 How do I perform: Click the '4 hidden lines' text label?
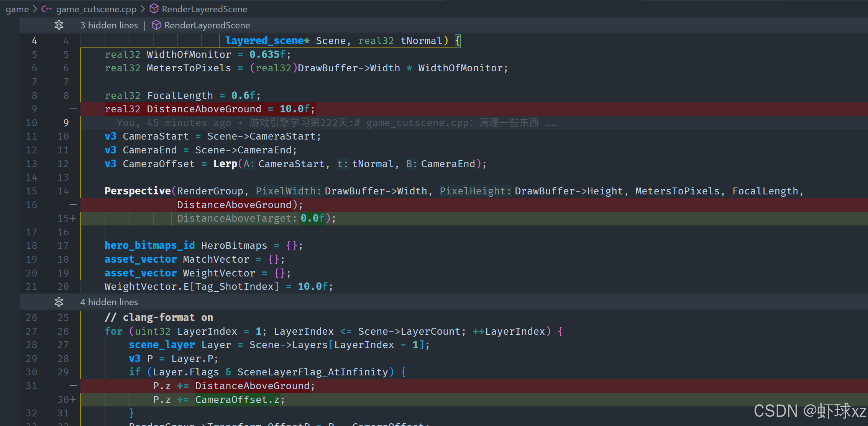pos(109,302)
